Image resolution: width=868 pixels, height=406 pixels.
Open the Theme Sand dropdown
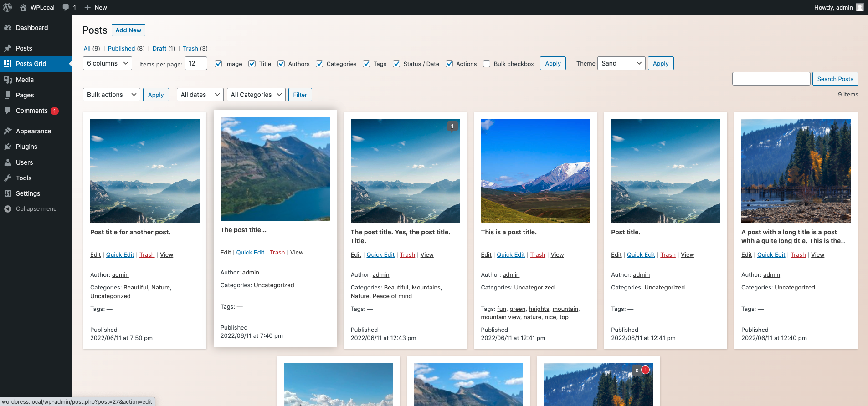tap(621, 63)
